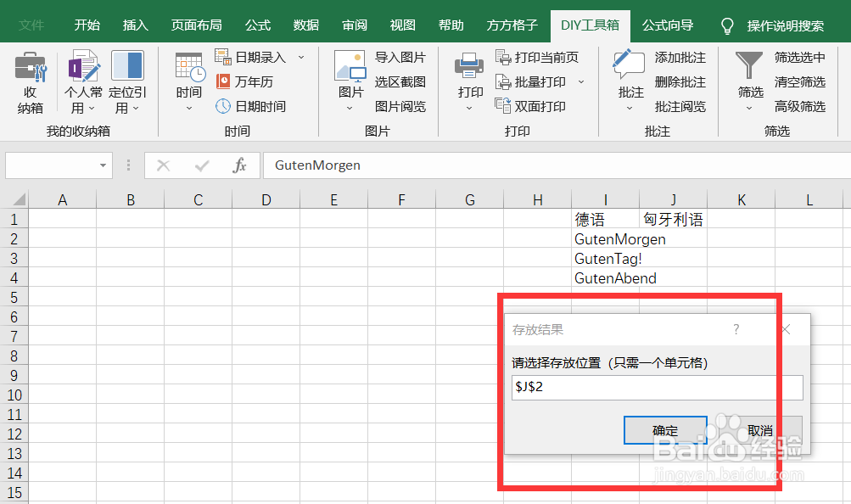Switch to the 开始 tab
The image size is (851, 504).
click(x=87, y=25)
